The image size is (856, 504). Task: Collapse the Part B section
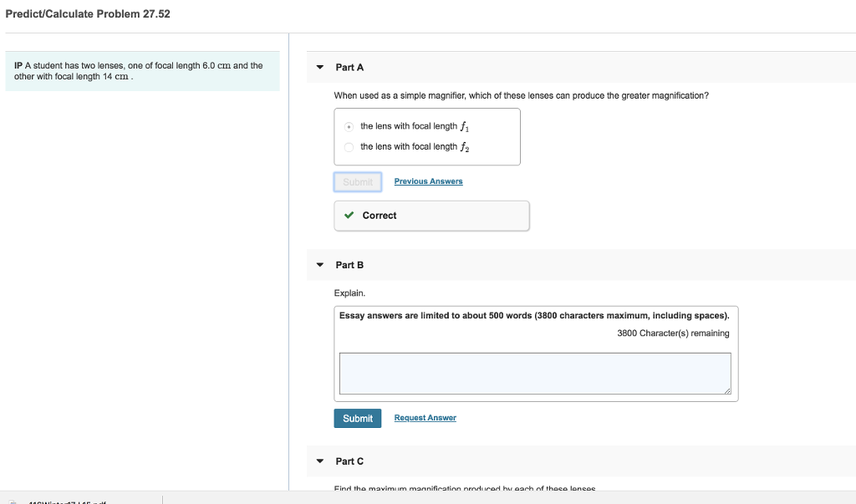tap(319, 264)
